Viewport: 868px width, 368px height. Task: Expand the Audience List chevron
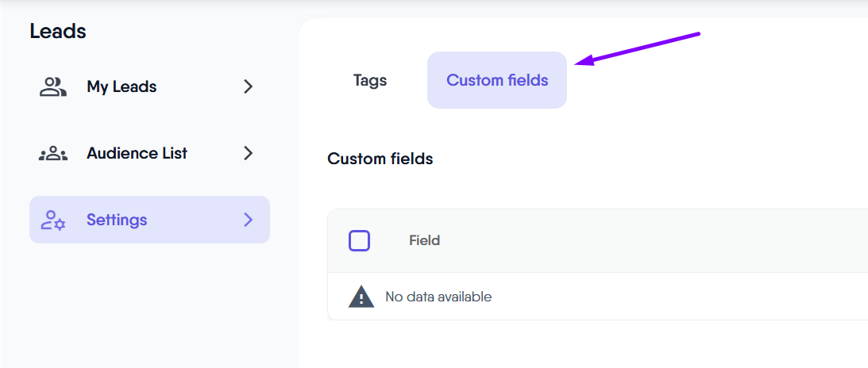pyautogui.click(x=248, y=153)
